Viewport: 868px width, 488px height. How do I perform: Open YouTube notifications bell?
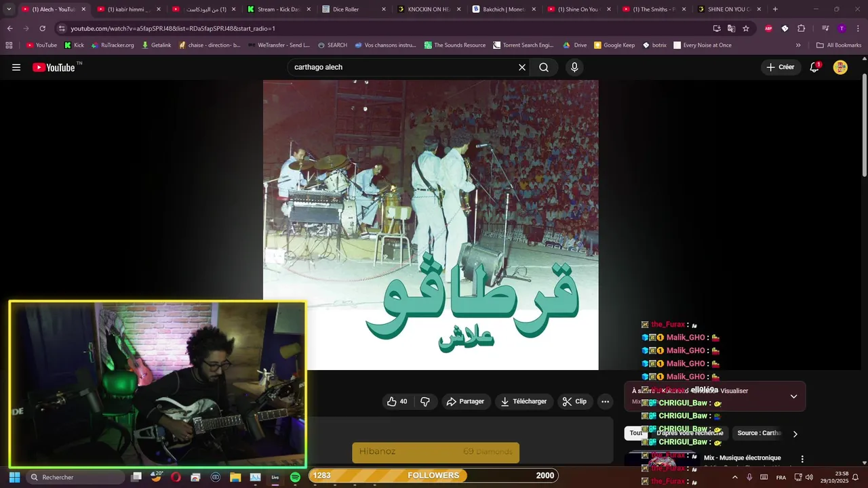pos(814,67)
